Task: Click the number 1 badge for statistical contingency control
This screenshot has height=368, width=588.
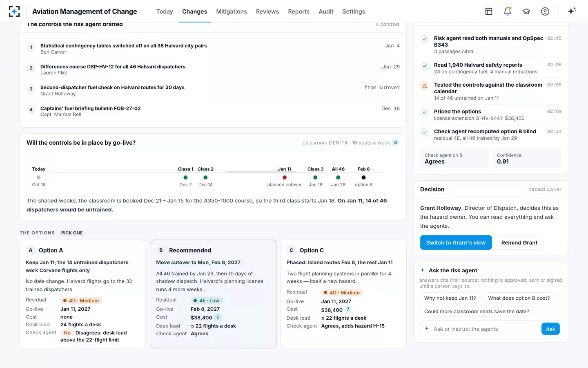Action: coord(31,47)
